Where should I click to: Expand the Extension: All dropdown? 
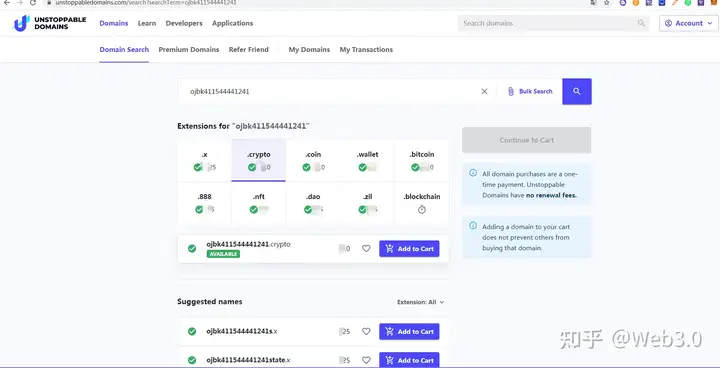pos(421,302)
